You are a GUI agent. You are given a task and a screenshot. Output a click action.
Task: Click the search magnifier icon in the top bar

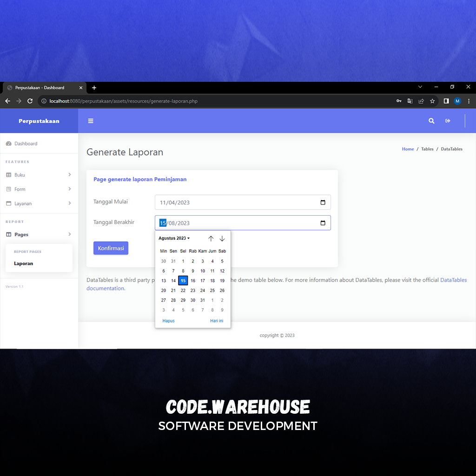431,121
